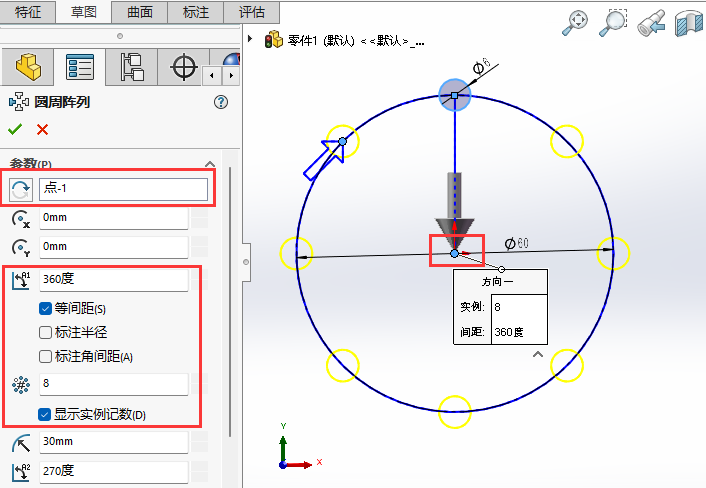Click the arc angle 270度 field

(113, 472)
